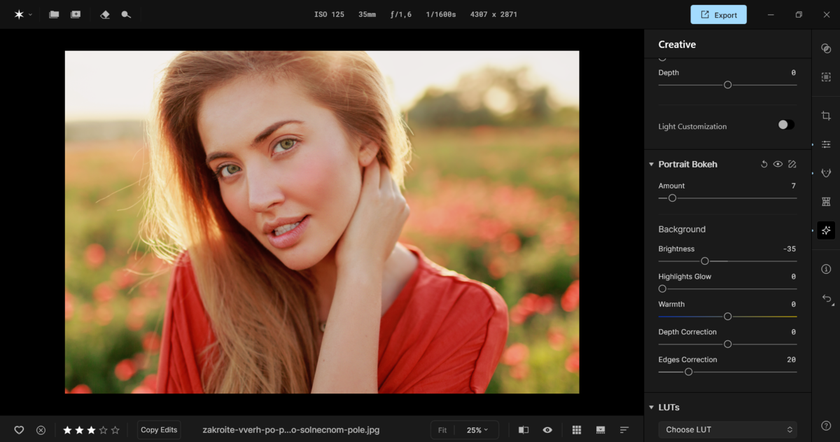
Task: Open the Essentials sliders icon in sidebar
Action: [x=826, y=144]
